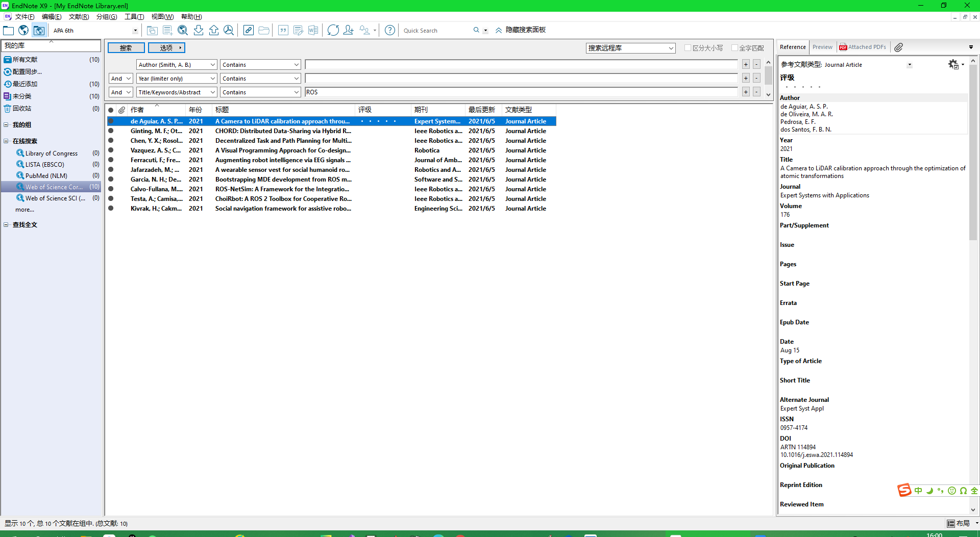The width and height of the screenshot is (980, 537).
Task: Click the Find Full Text icon
Action: tap(229, 31)
